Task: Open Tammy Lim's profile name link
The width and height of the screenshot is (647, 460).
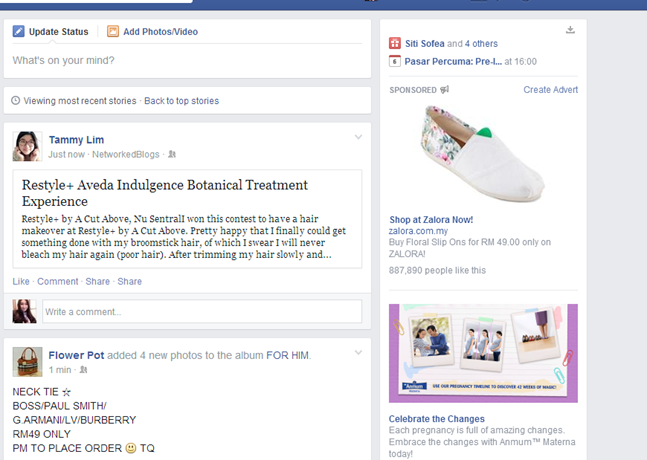Action: pos(76,140)
